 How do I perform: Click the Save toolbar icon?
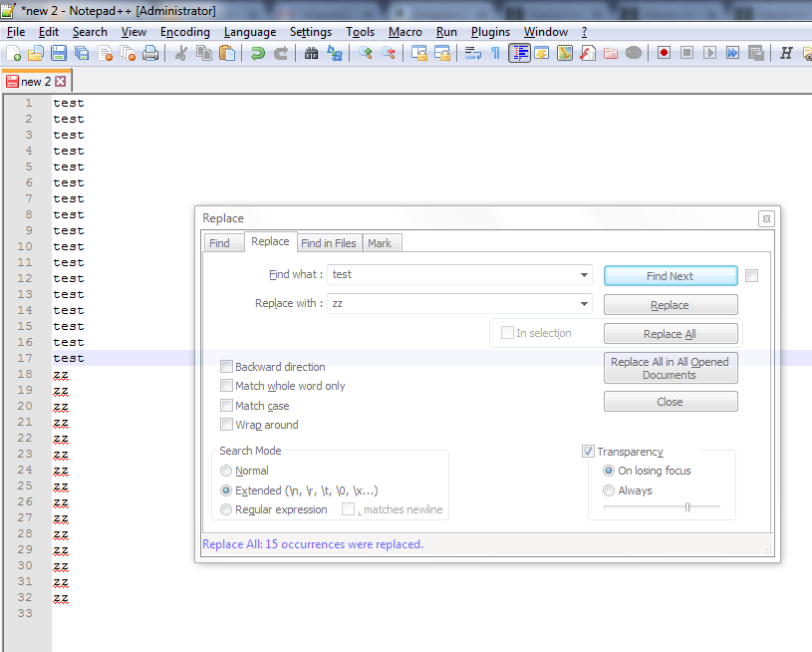[x=59, y=53]
